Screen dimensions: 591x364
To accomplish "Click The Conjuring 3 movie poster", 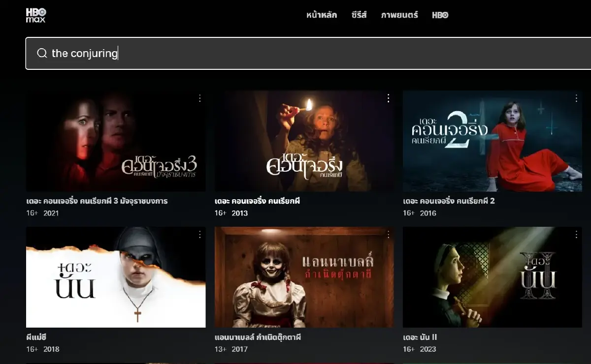I will (115, 141).
